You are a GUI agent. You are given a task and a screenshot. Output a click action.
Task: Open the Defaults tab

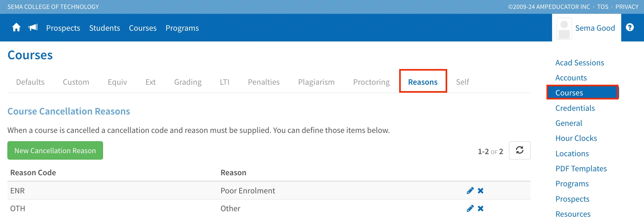click(x=30, y=82)
